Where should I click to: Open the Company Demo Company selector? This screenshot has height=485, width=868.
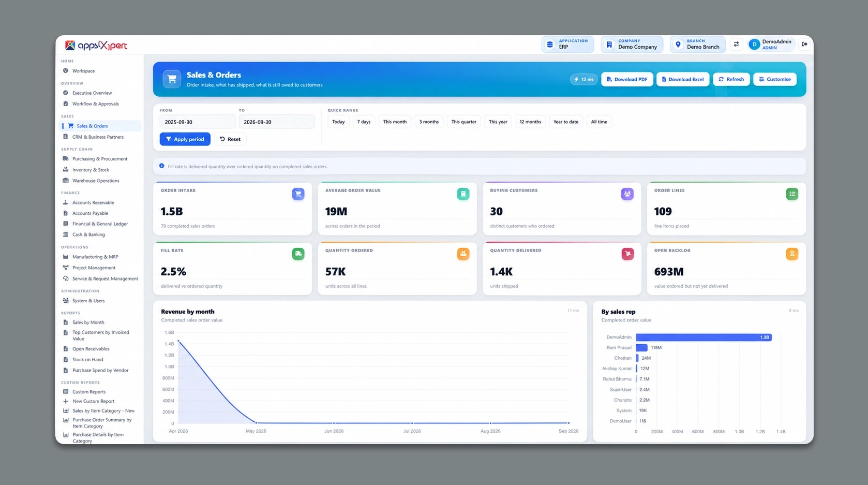[x=632, y=45]
